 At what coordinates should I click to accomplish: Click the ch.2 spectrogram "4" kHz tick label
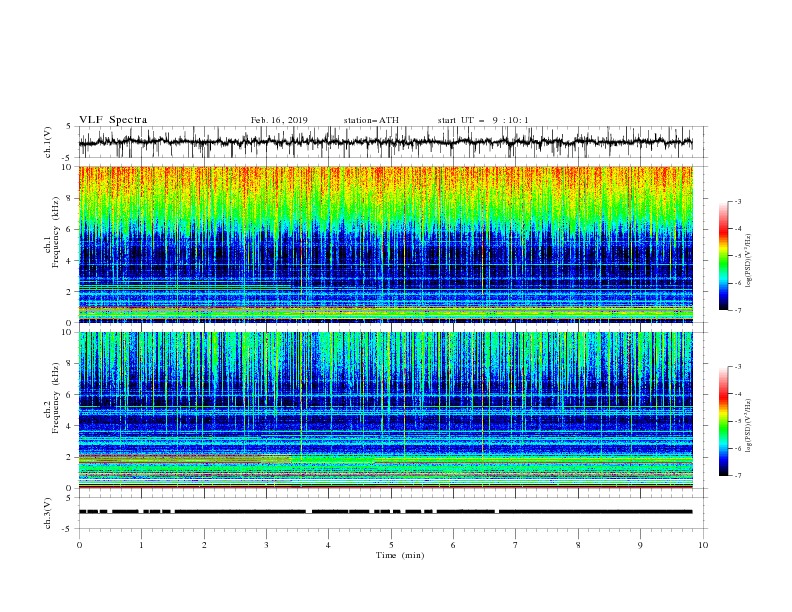tap(70, 426)
